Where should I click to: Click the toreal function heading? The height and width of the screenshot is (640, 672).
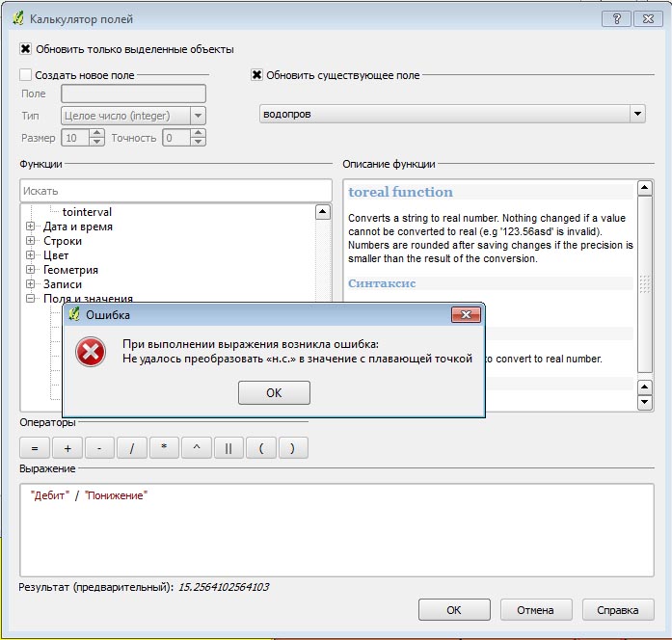click(x=400, y=192)
